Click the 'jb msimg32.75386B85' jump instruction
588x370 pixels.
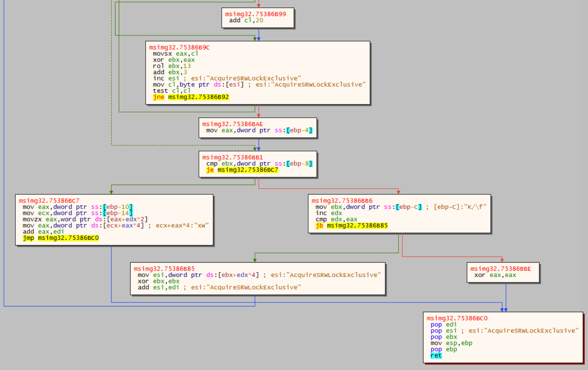pos(351,226)
